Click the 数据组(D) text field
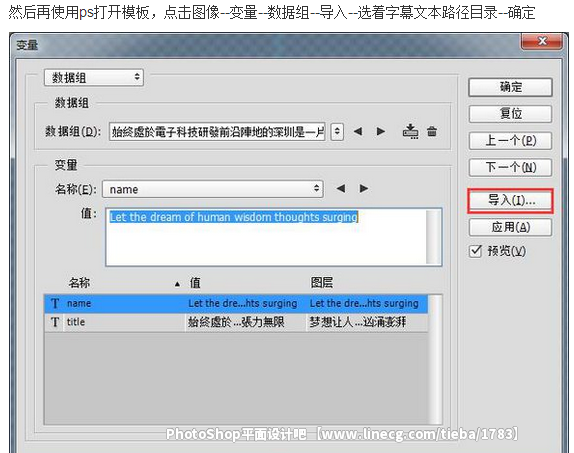 click(x=217, y=131)
